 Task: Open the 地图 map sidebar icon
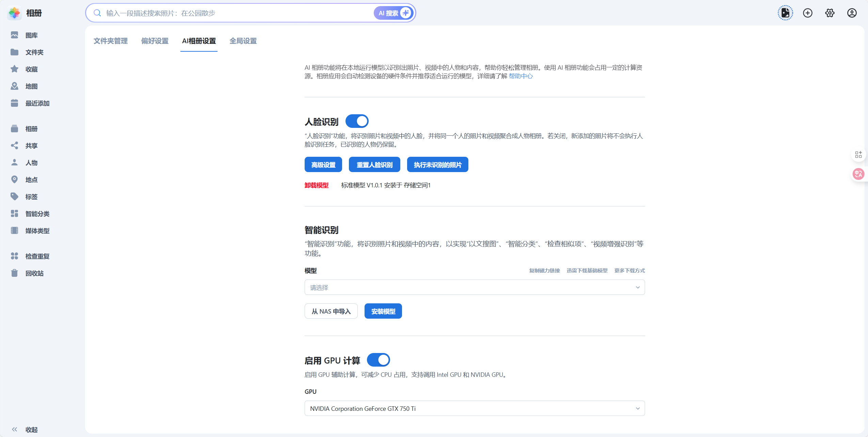click(14, 86)
